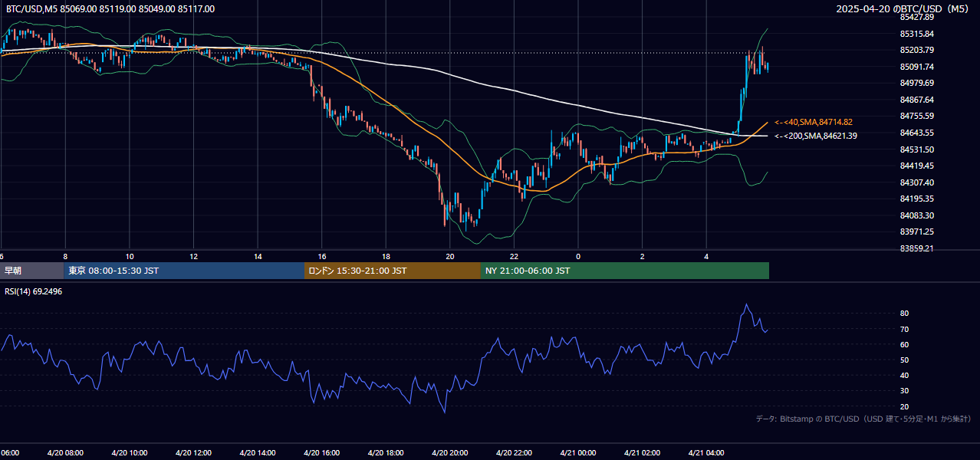Click the hour label 10 under price chart
The image size is (980, 460).
(130, 257)
